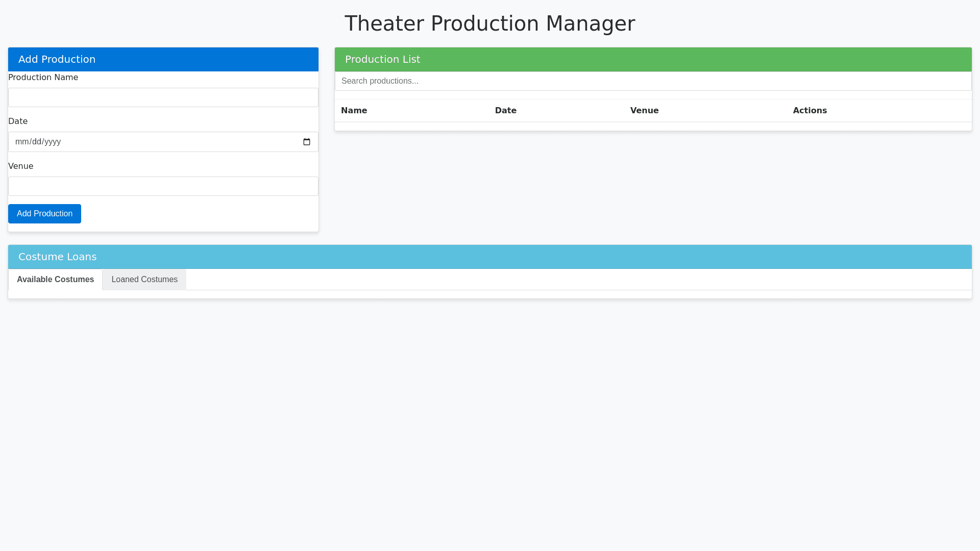Select the yyyy year segment of date

click(53, 142)
